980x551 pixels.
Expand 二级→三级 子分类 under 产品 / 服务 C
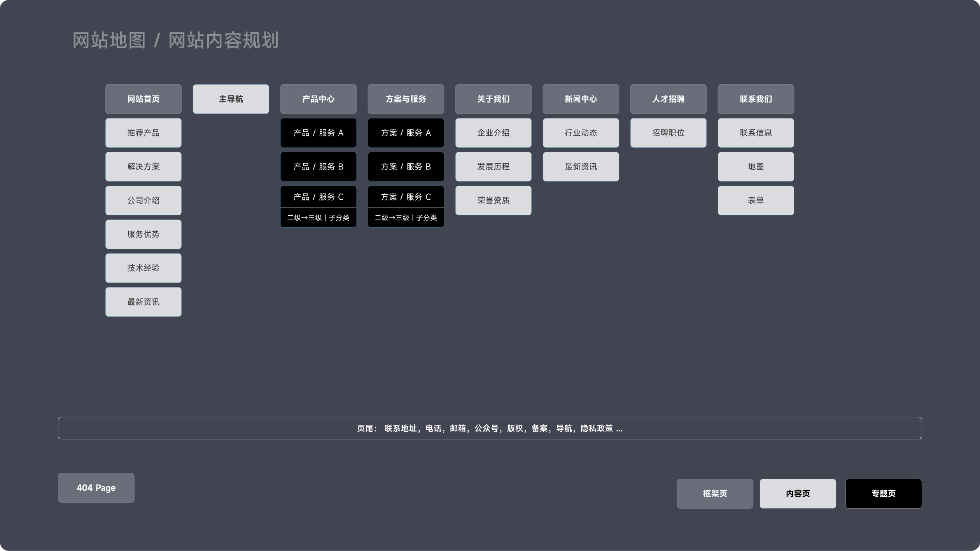tap(318, 218)
